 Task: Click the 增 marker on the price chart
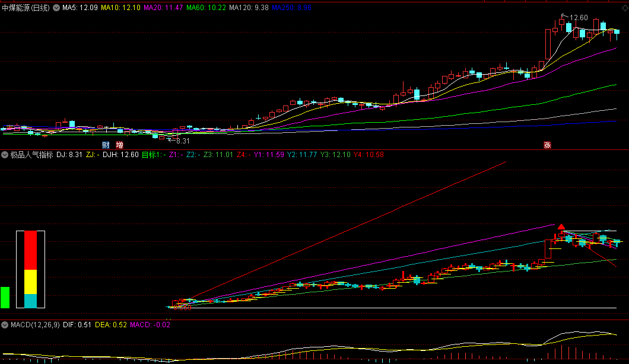click(119, 145)
